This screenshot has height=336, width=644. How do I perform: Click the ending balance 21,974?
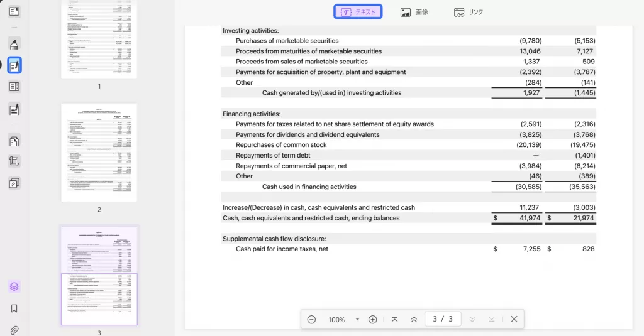point(583,218)
